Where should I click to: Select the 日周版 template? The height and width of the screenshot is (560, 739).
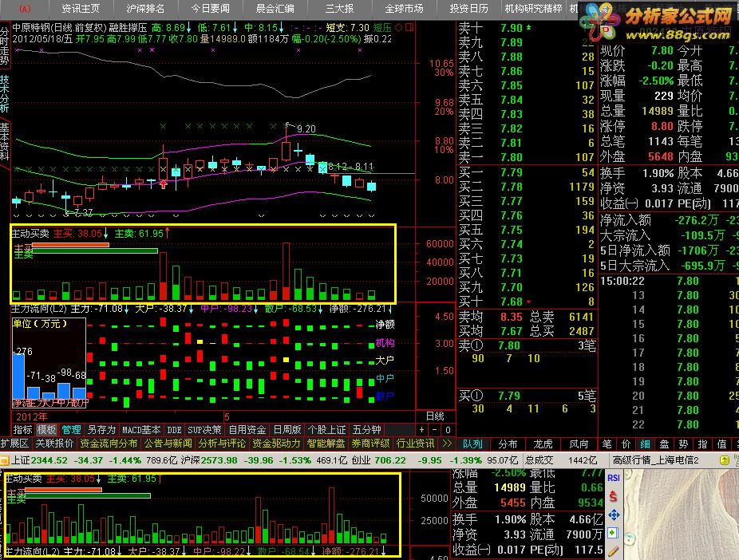point(287,429)
